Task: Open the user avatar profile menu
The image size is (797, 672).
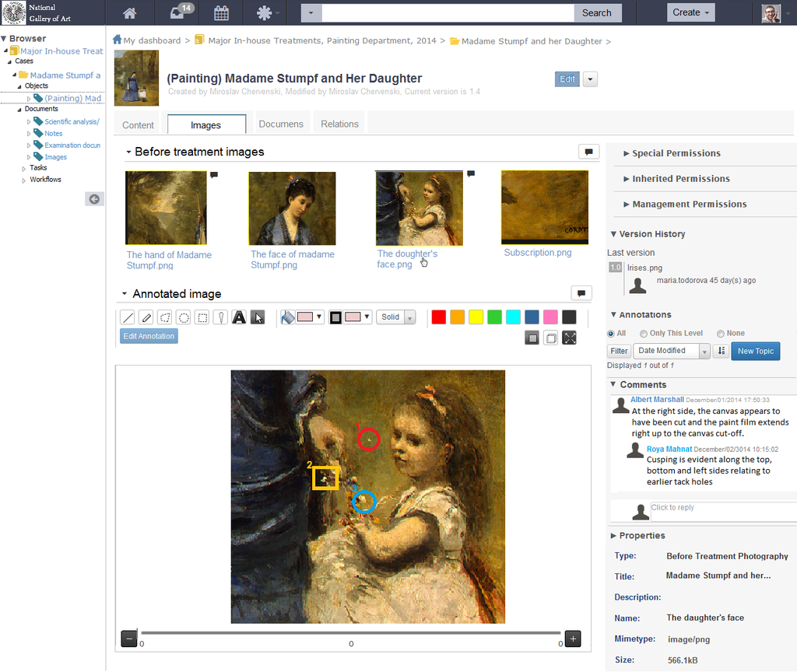Action: (x=771, y=13)
